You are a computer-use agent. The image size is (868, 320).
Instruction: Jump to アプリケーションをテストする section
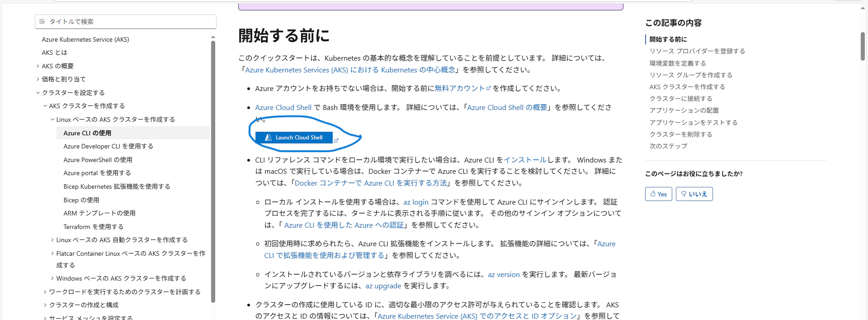coord(693,123)
